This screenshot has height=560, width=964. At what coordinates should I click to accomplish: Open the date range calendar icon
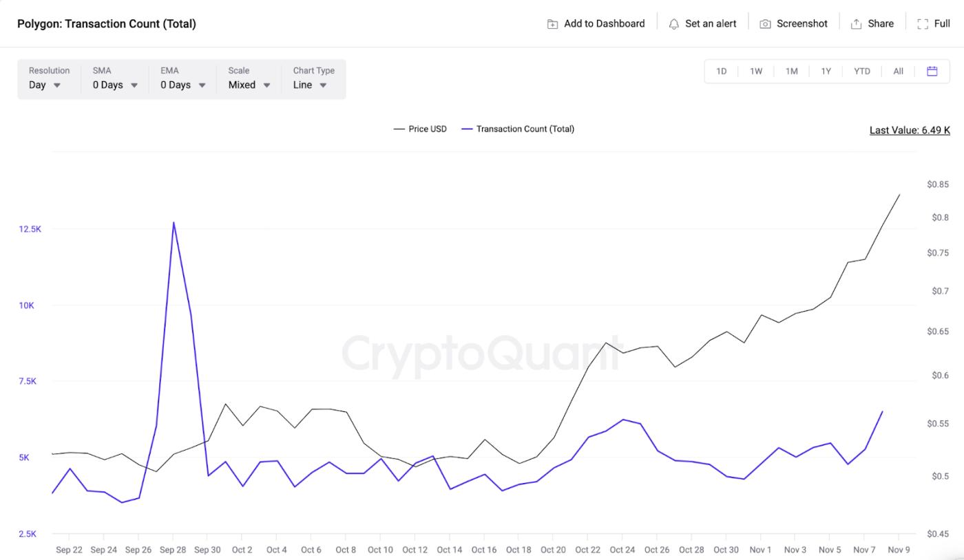click(933, 71)
